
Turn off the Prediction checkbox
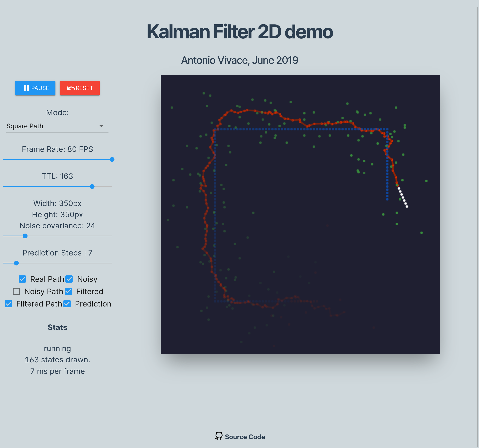(67, 304)
